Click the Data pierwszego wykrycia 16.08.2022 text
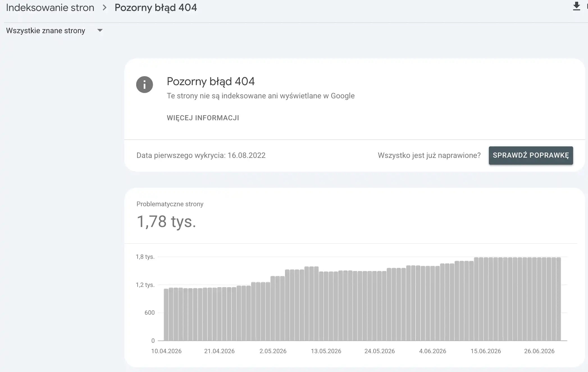 click(x=201, y=155)
